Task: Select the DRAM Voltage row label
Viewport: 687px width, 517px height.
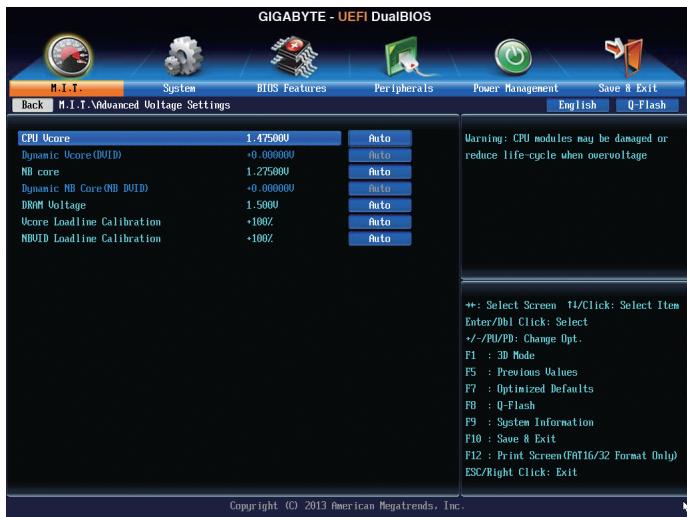Action: pos(53,205)
